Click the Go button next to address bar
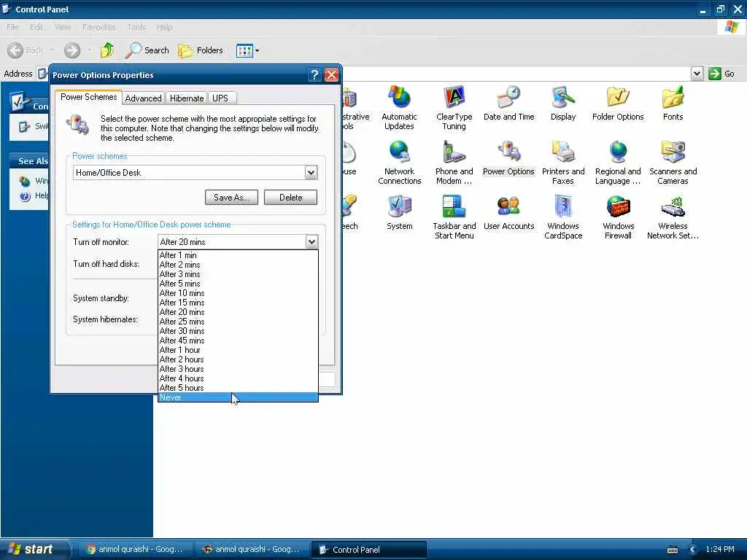This screenshot has width=747, height=560. (721, 74)
